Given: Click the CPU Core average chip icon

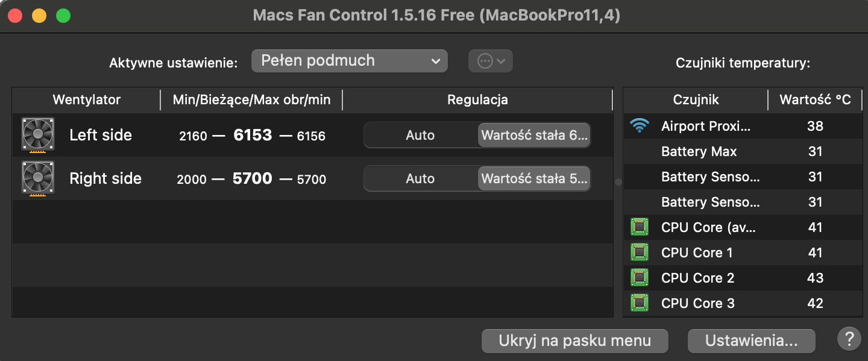Looking at the screenshot, I should coord(639,227).
